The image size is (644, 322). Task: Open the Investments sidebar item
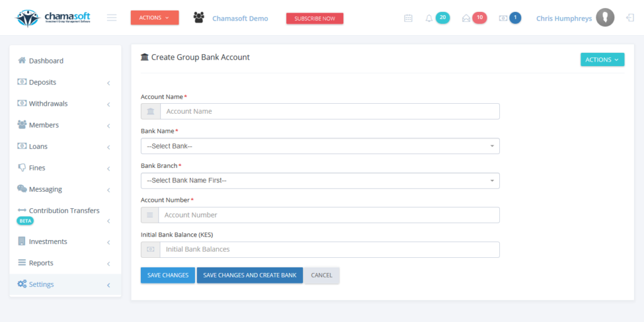point(65,241)
